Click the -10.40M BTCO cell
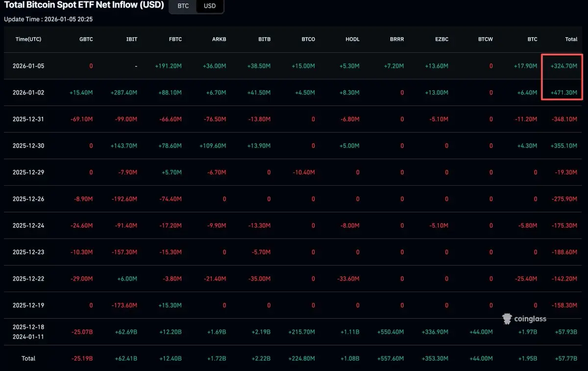Image resolution: width=588 pixels, height=371 pixels. (x=304, y=172)
